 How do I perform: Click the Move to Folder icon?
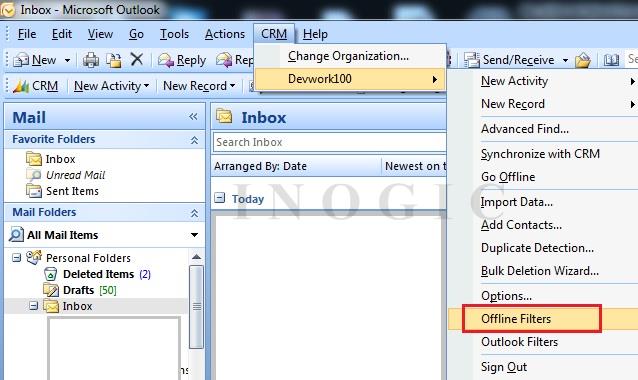click(114, 60)
